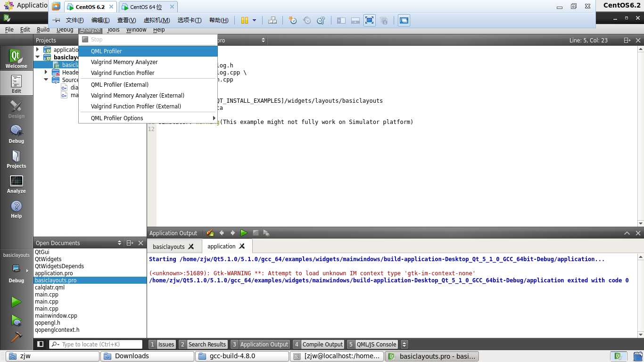Take a VMware snapshot with clock-plus icon
This screenshot has width=644, height=362.
293,20
